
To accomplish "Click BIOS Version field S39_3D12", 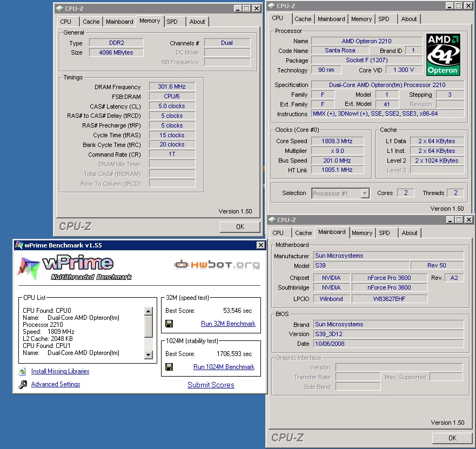I will [x=388, y=334].
